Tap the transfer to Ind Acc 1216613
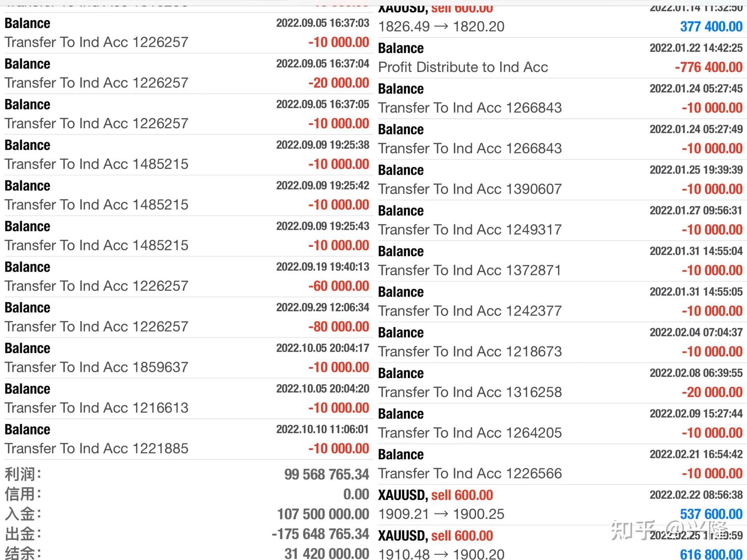Image resolution: width=747 pixels, height=560 pixels. (x=96, y=408)
